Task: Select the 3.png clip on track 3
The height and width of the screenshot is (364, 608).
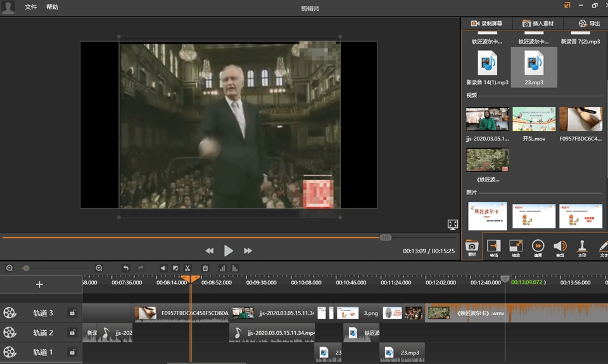Action: coord(357,313)
